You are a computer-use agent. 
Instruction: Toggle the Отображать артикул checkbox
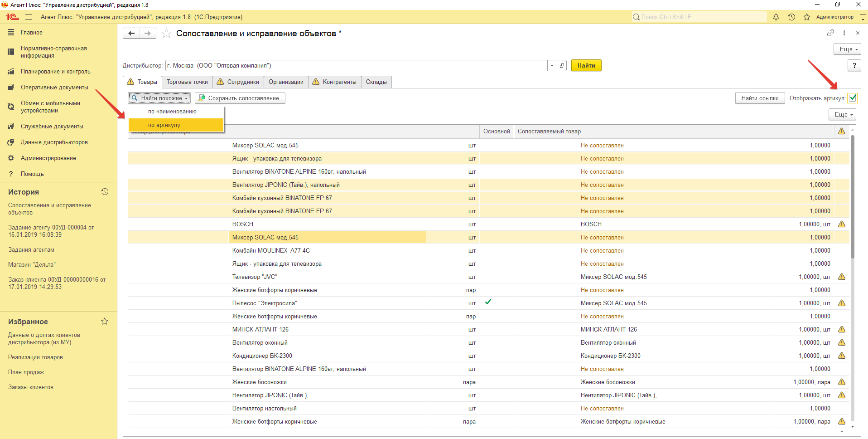[x=853, y=98]
